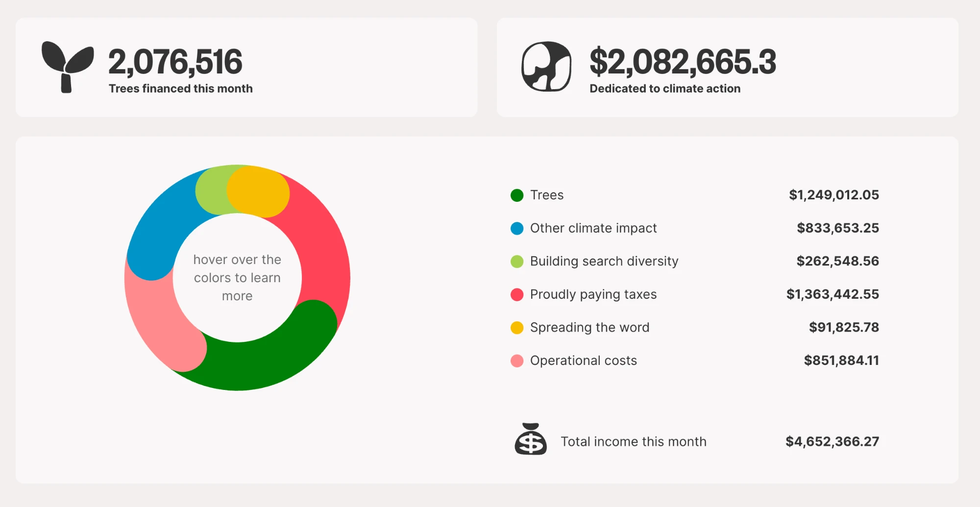Select the yellow Spreading the word dot
This screenshot has width=980, height=507.
517,328
